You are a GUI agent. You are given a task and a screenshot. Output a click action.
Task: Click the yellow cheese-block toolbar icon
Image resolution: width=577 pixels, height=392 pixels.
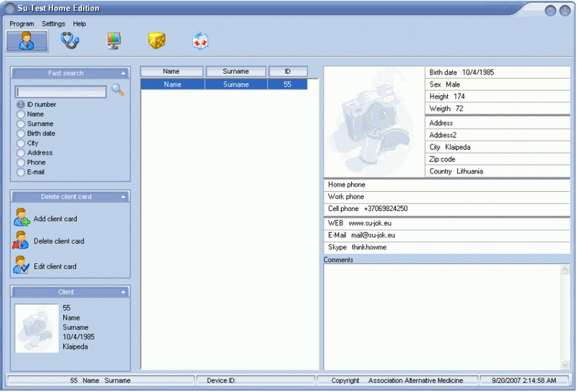[157, 41]
